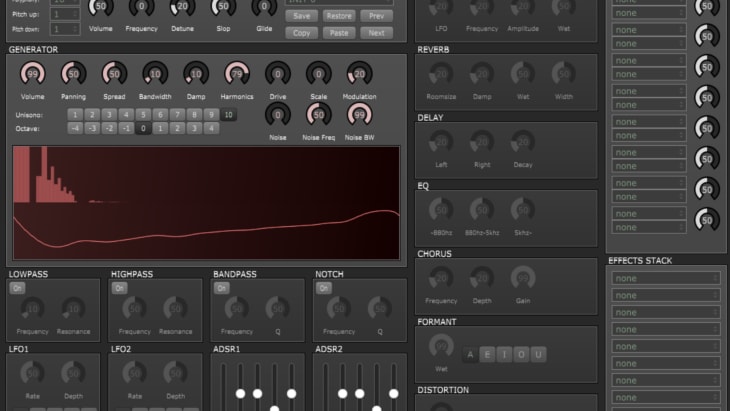Click the Pitch up value stepper
The width and height of the screenshot is (730, 411).
tap(64, 14)
